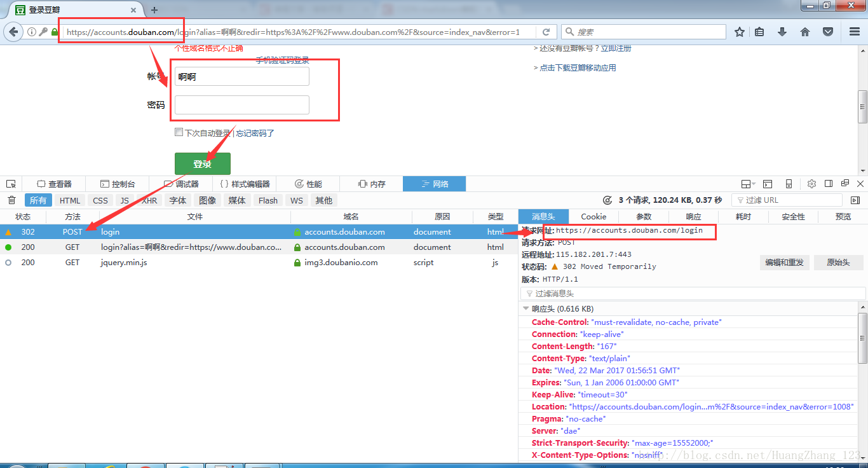868x468 pixels.
Task: Click the green padlock in address bar
Action: 55,32
